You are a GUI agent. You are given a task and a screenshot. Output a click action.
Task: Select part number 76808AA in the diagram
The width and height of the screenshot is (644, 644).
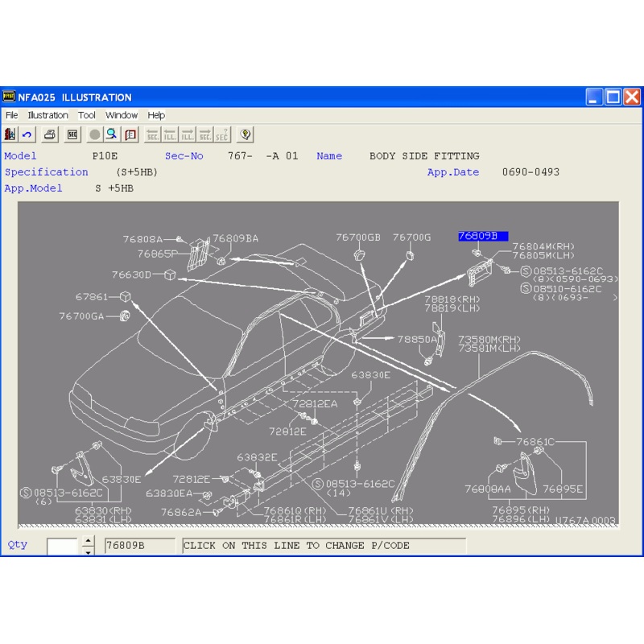coord(488,489)
